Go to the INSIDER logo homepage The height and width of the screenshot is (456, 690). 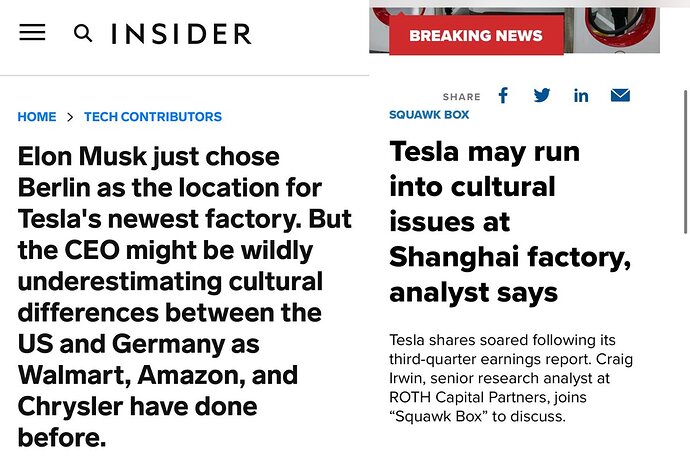pos(181,34)
